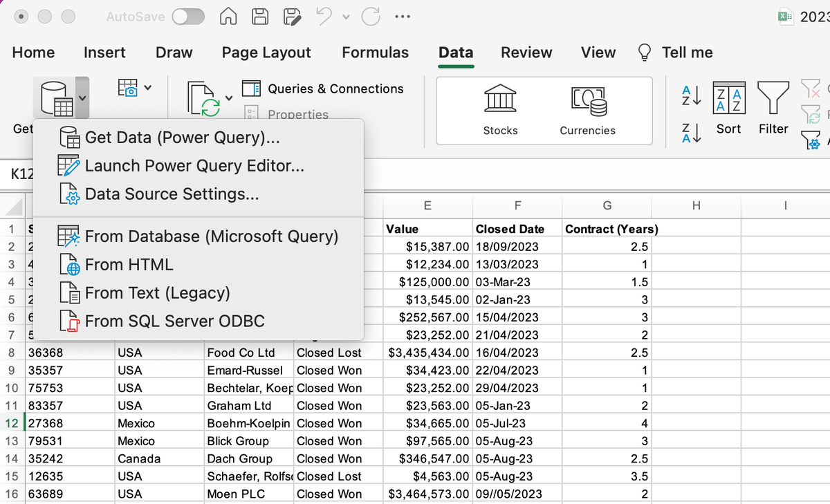Image resolution: width=830 pixels, height=504 pixels.
Task: Open the Undo history dropdown
Action: 345,17
